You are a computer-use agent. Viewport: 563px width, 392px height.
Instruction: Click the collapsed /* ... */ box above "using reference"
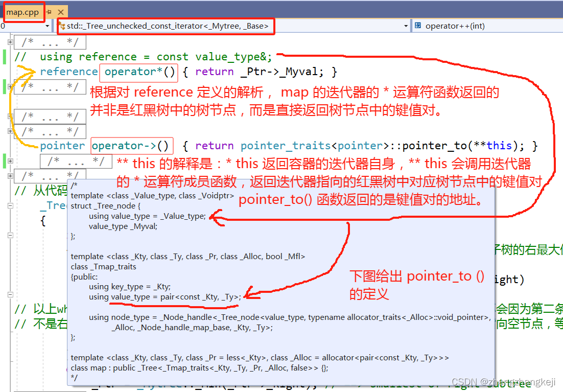(x=50, y=42)
